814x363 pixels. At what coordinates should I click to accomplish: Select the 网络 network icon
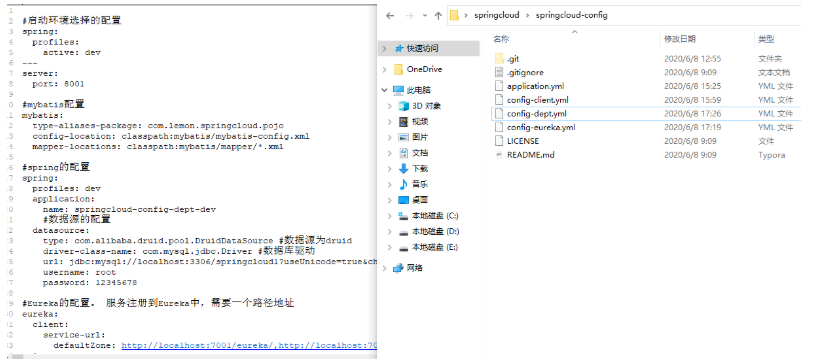[x=398, y=268]
